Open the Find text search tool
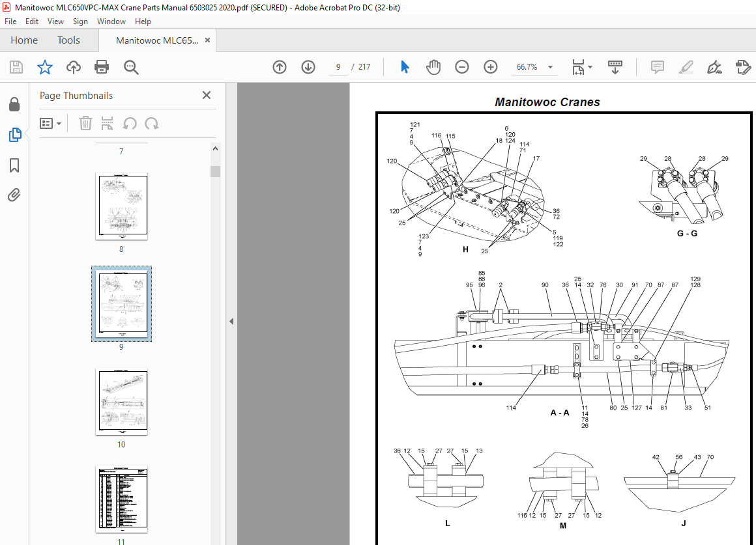Viewport: 756px width, 545px height. 130,67
